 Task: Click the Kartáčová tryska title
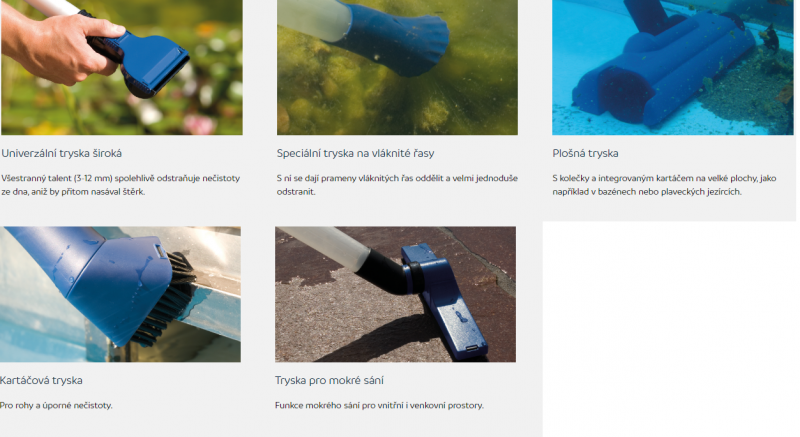pyautogui.click(x=41, y=380)
